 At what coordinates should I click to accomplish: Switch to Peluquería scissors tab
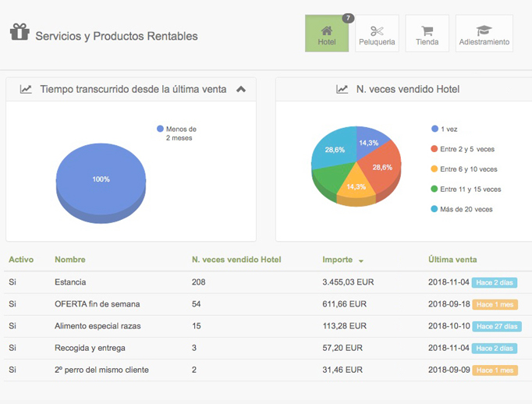coord(377,34)
